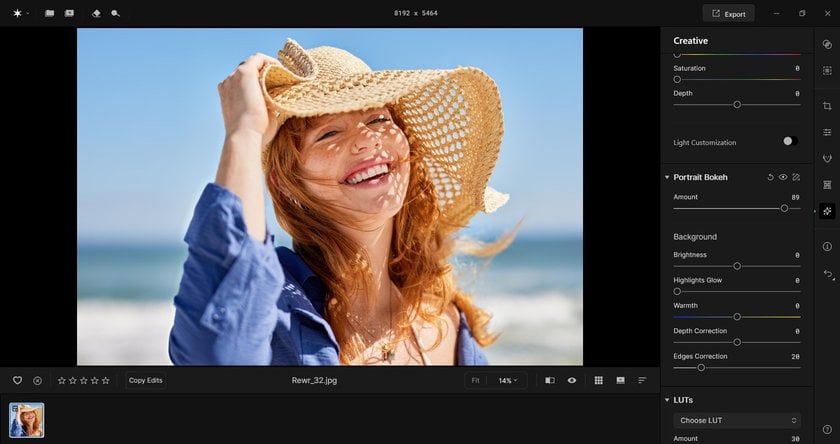Click the 8192 x 5464 dimensions text
This screenshot has width=840, height=444.
(x=416, y=13)
